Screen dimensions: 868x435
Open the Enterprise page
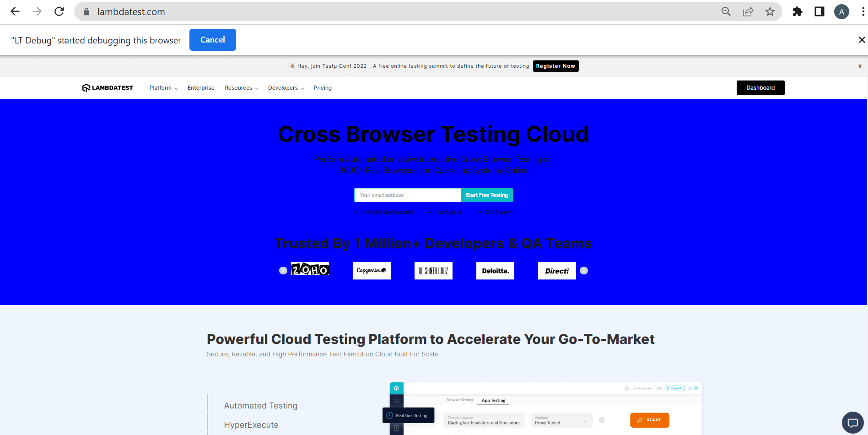tap(201, 88)
